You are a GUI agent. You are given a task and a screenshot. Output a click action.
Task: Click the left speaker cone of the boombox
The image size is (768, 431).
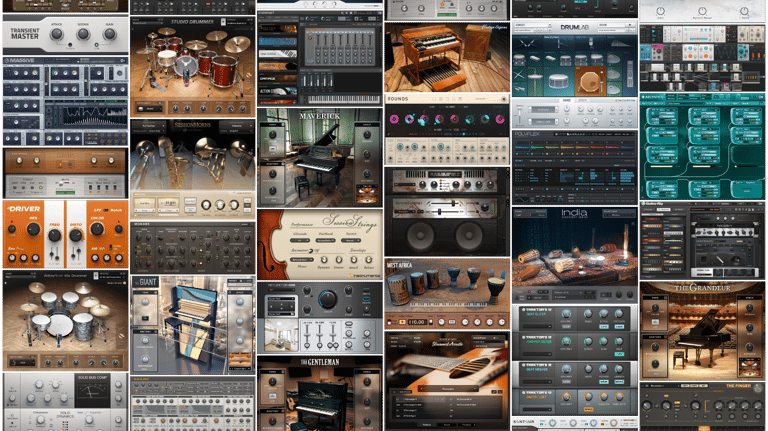click(421, 236)
